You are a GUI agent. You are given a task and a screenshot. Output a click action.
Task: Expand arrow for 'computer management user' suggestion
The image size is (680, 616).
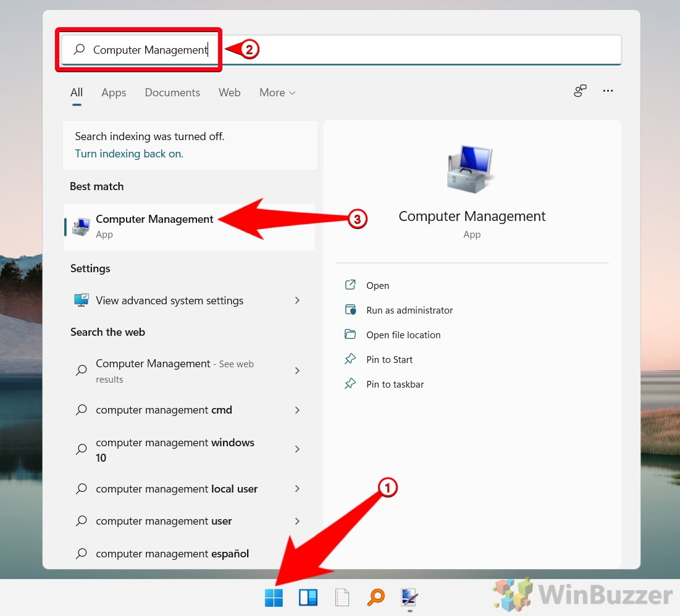[x=297, y=520]
